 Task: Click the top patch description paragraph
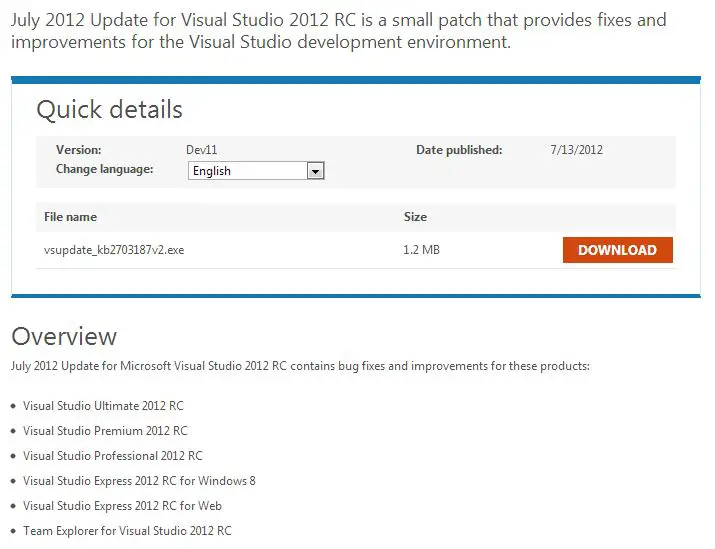coord(338,31)
